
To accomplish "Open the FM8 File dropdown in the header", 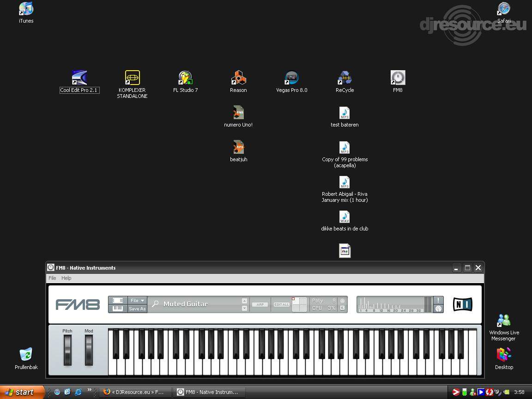I will click(x=138, y=300).
